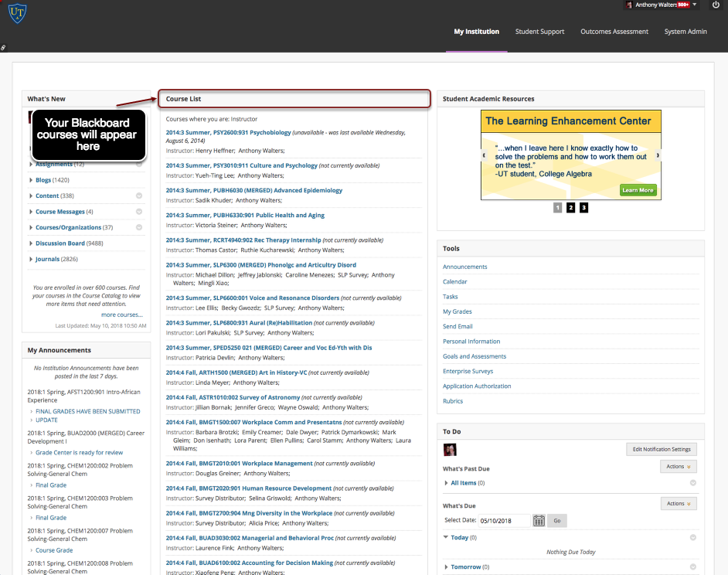This screenshot has width=728, height=575.
Task: Click the link icon at left edge
Action: [3, 48]
